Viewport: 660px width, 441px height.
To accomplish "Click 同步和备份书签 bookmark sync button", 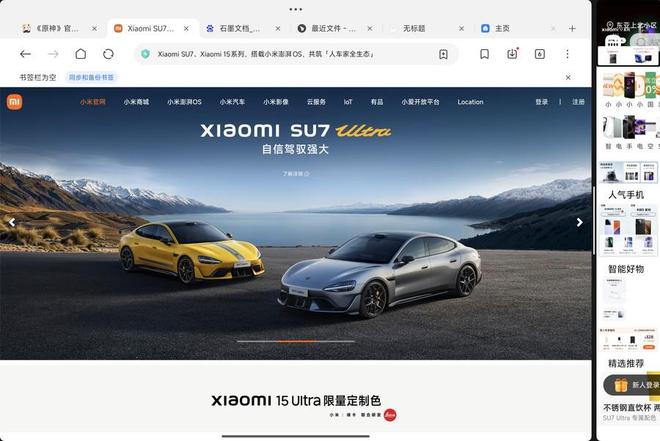I will tap(91, 77).
